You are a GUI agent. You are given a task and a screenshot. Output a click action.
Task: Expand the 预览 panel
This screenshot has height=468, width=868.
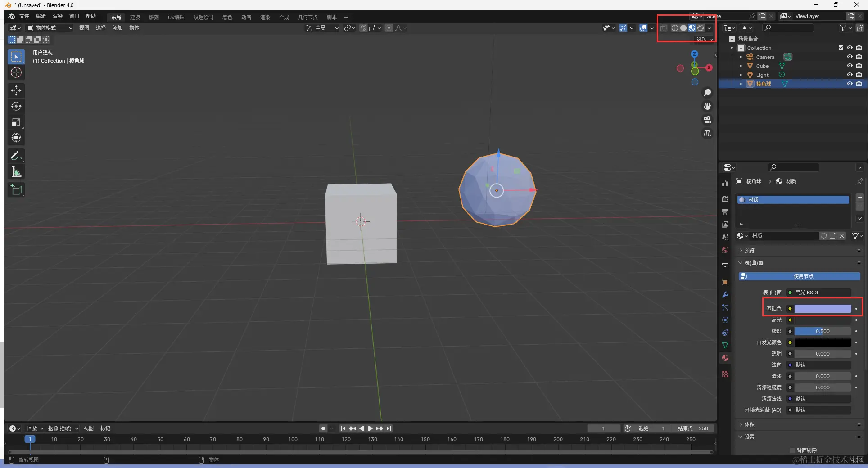pos(749,250)
